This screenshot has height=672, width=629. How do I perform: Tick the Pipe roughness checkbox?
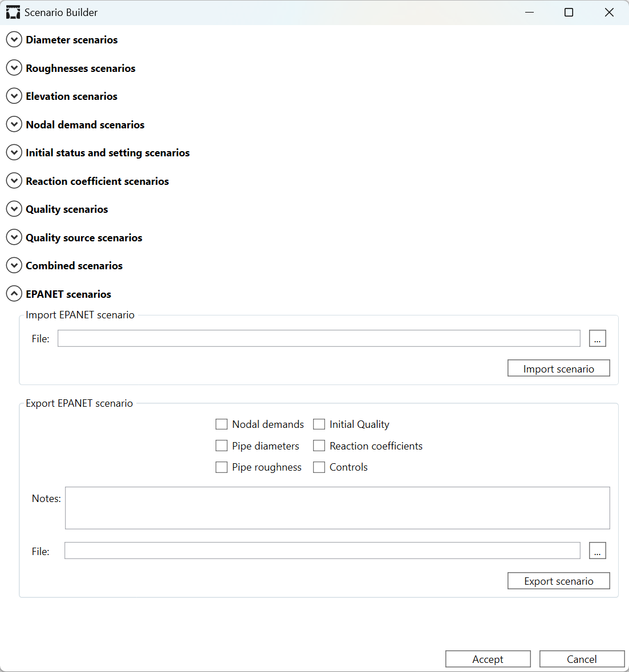click(x=222, y=467)
